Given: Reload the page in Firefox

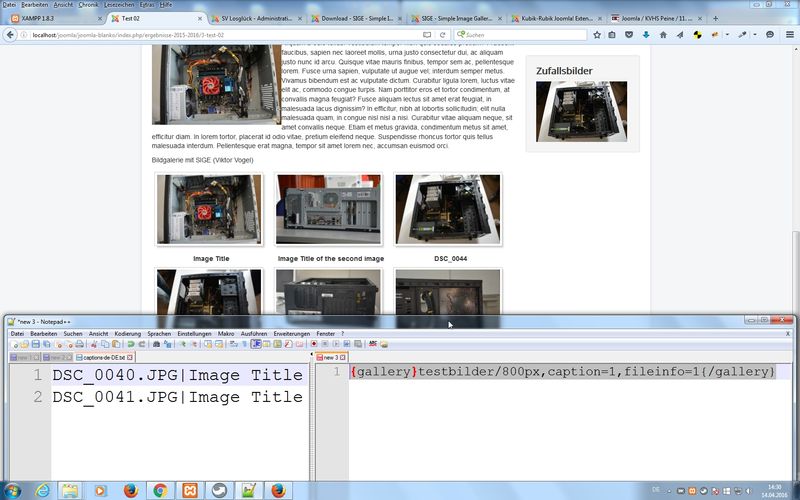Looking at the screenshot, I should (443, 34).
